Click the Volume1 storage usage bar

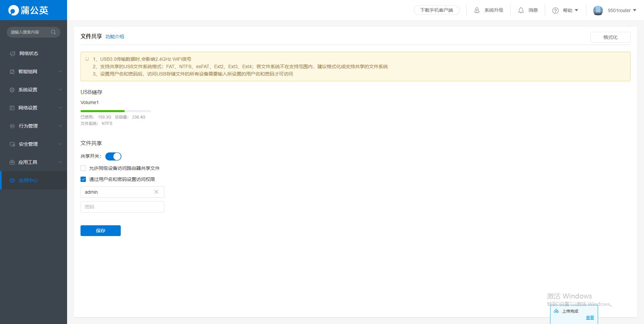coord(116,111)
